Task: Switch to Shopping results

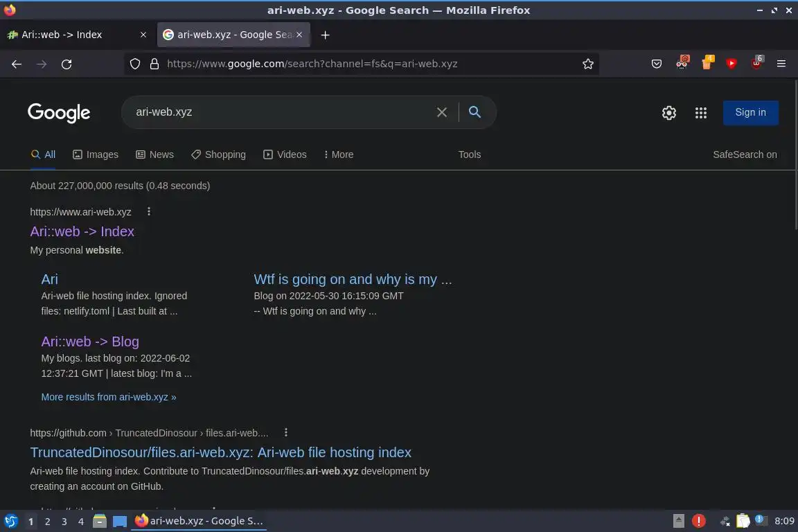Action: [218, 154]
